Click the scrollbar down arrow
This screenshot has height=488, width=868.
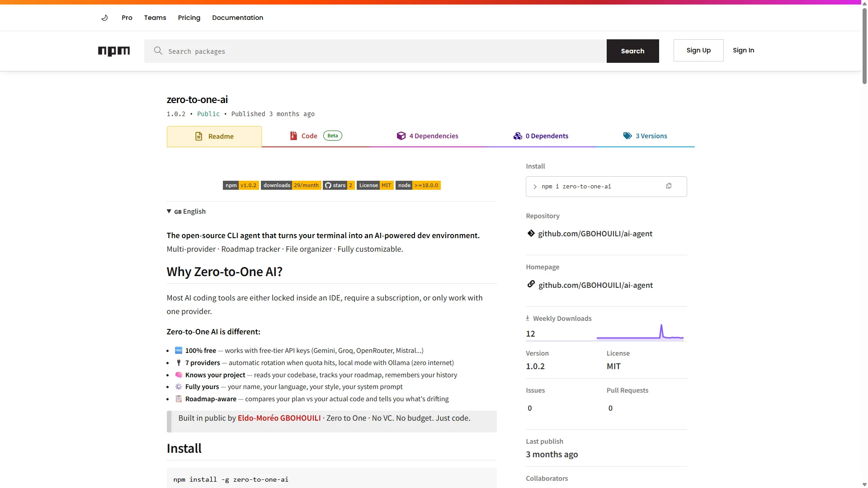click(x=864, y=484)
